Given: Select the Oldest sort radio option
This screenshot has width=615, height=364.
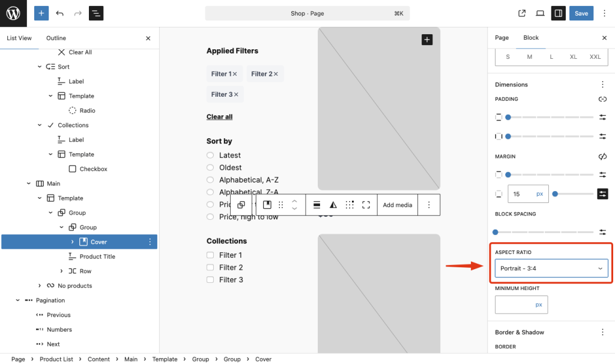Looking at the screenshot, I should (x=210, y=168).
